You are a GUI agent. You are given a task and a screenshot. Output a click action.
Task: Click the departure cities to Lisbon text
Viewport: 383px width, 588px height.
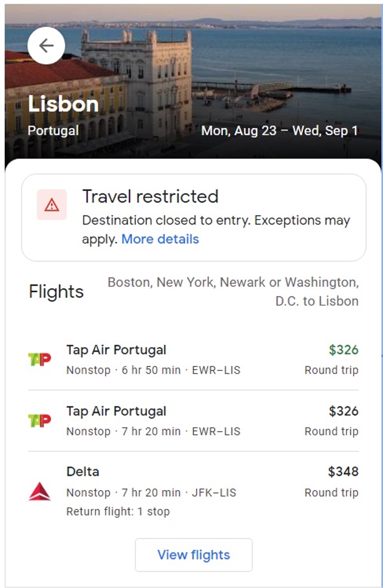233,291
